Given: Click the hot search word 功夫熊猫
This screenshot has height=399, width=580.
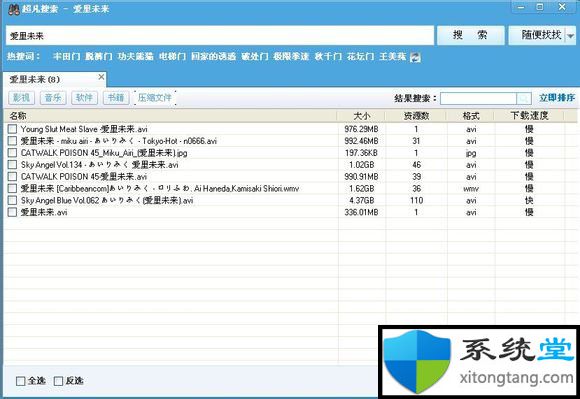Looking at the screenshot, I should tap(135, 57).
